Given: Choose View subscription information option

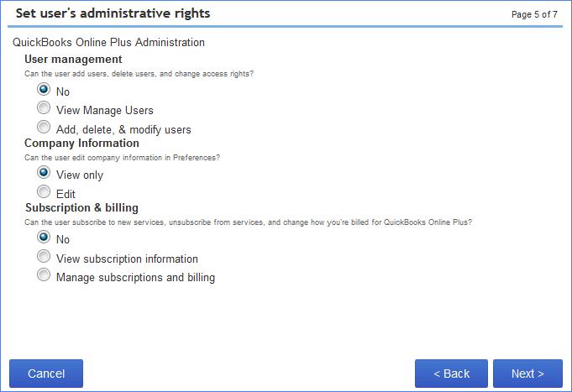Looking at the screenshot, I should click(44, 256).
